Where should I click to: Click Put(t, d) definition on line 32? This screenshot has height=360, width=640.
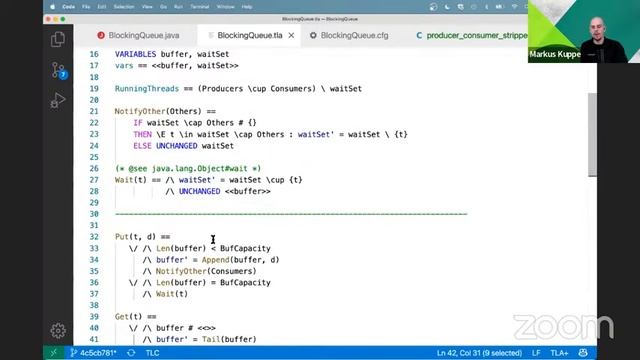click(x=136, y=237)
